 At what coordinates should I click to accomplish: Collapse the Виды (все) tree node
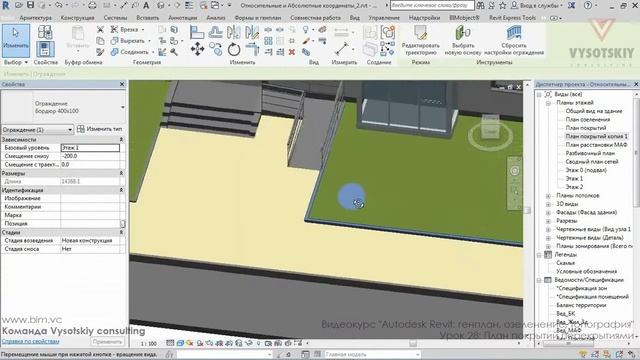pos(540,94)
